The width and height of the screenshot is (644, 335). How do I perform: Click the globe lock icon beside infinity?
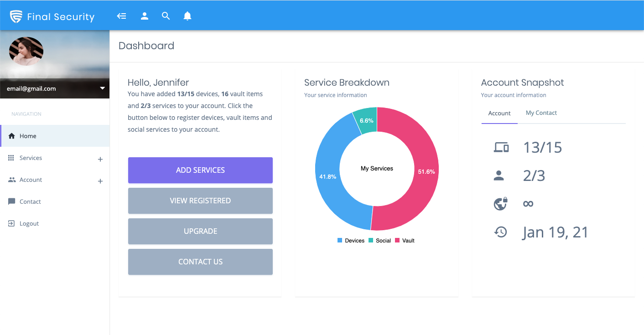tap(501, 204)
